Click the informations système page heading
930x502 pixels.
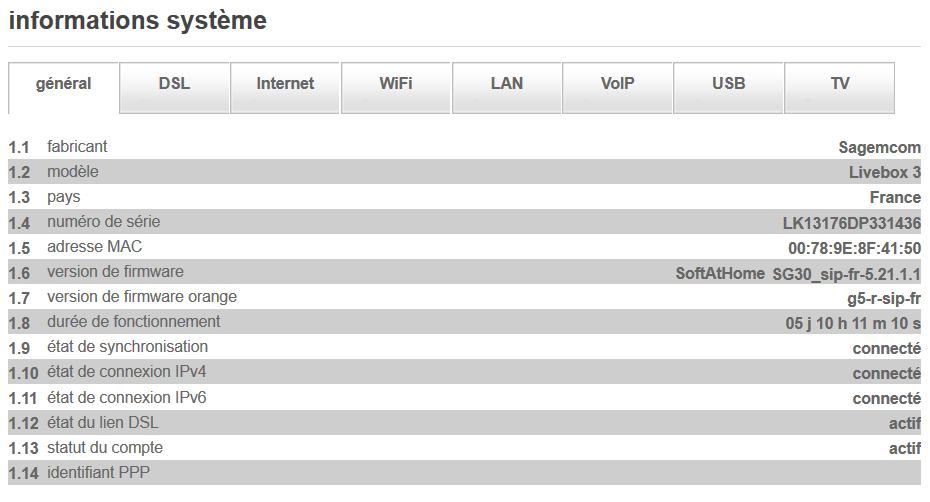coord(137,20)
